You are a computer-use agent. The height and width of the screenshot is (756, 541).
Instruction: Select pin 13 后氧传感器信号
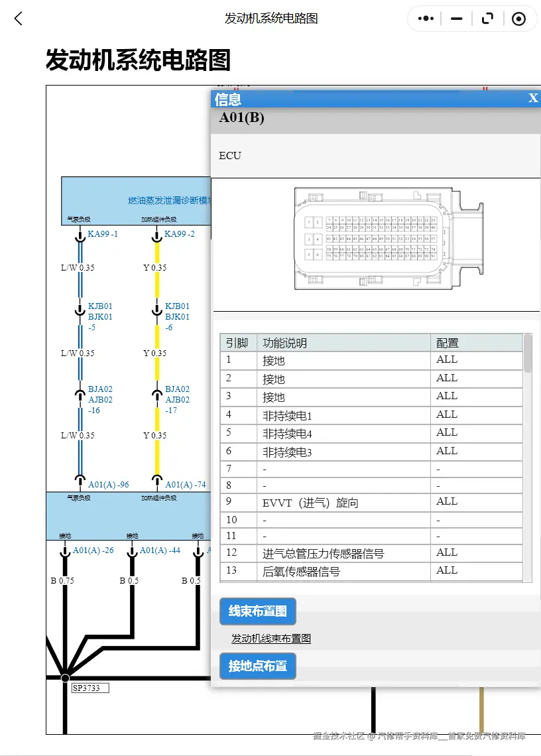pos(371,572)
